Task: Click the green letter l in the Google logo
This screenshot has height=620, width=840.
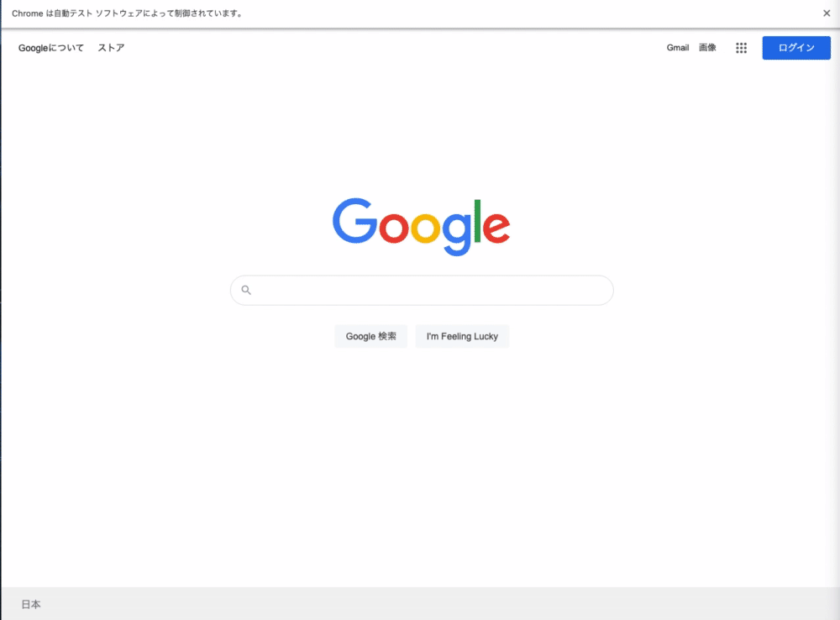Action: 477,221
